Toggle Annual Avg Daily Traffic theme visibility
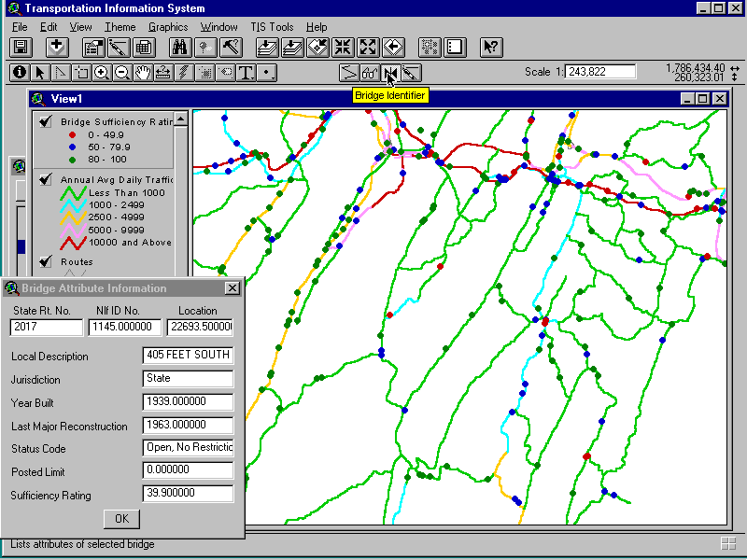The width and height of the screenshot is (747, 560). pos(45,179)
